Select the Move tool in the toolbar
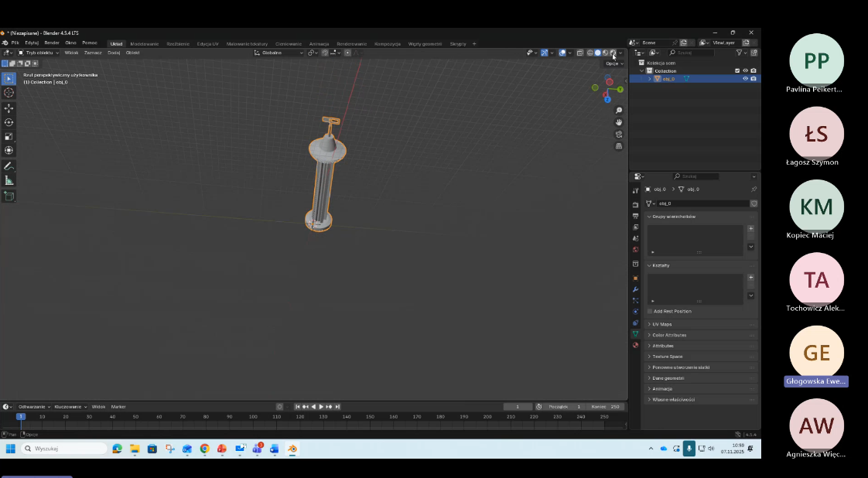This screenshot has width=868, height=478. coord(9,108)
